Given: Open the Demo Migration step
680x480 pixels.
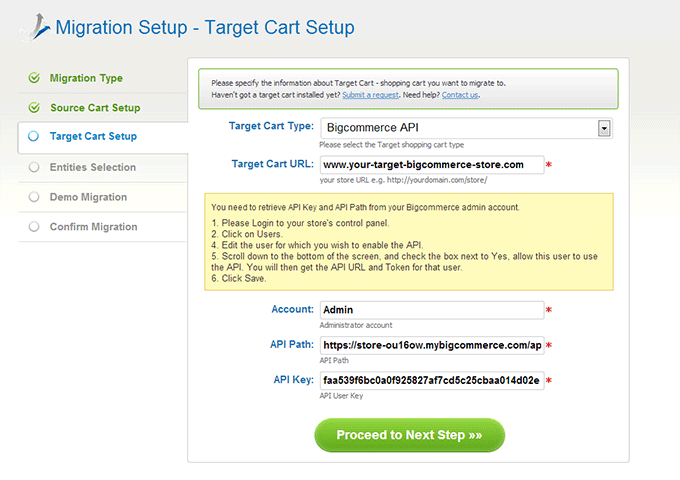Looking at the screenshot, I should pos(88,197).
